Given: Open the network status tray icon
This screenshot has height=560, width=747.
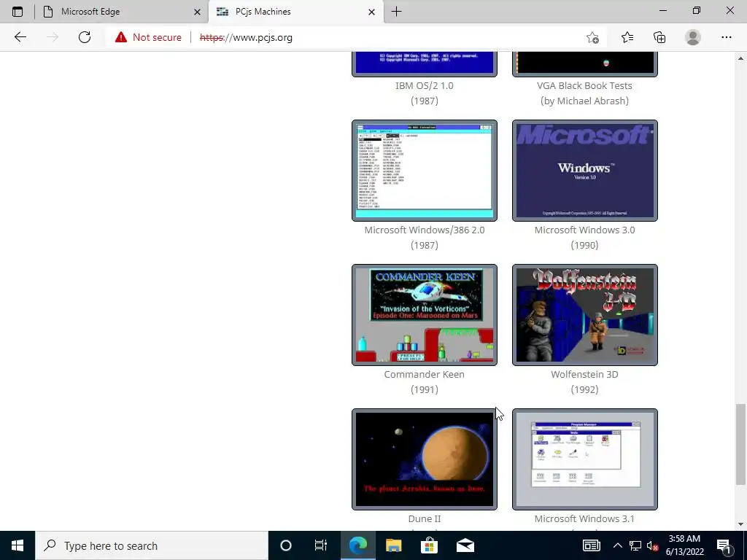Looking at the screenshot, I should point(635,545).
